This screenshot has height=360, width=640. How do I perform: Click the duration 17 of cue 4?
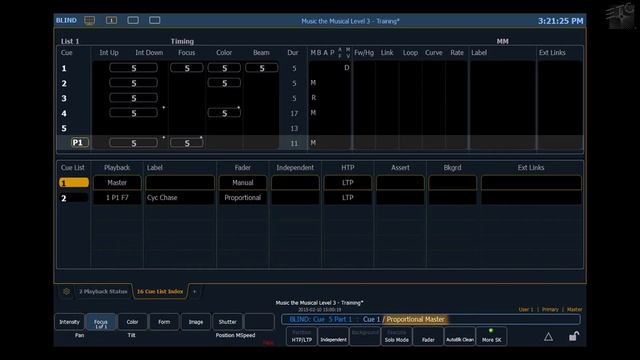294,113
